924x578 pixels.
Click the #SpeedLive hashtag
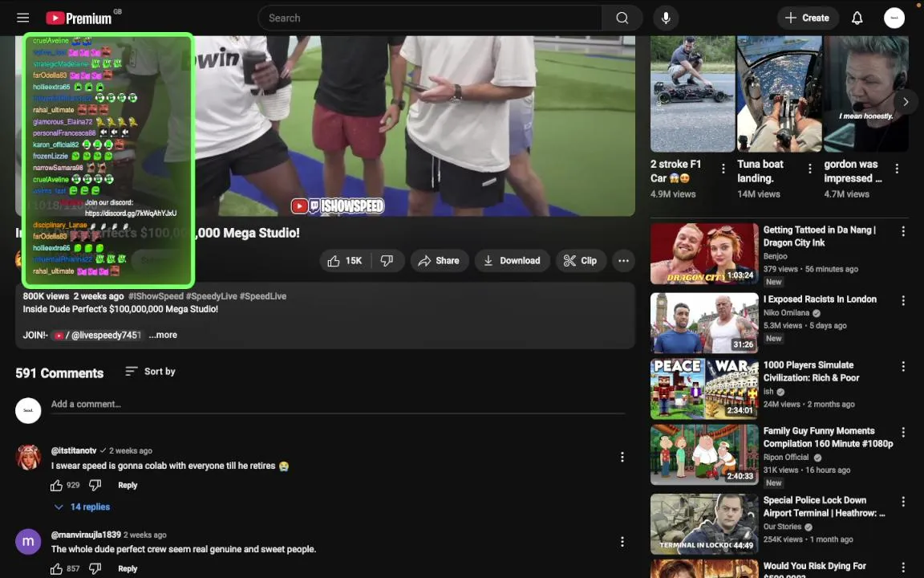[263, 296]
